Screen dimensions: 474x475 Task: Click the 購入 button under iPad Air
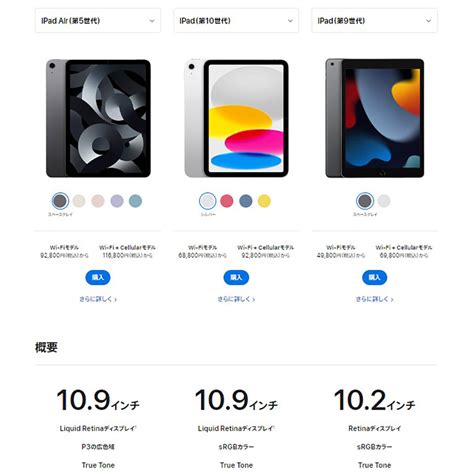point(98,277)
